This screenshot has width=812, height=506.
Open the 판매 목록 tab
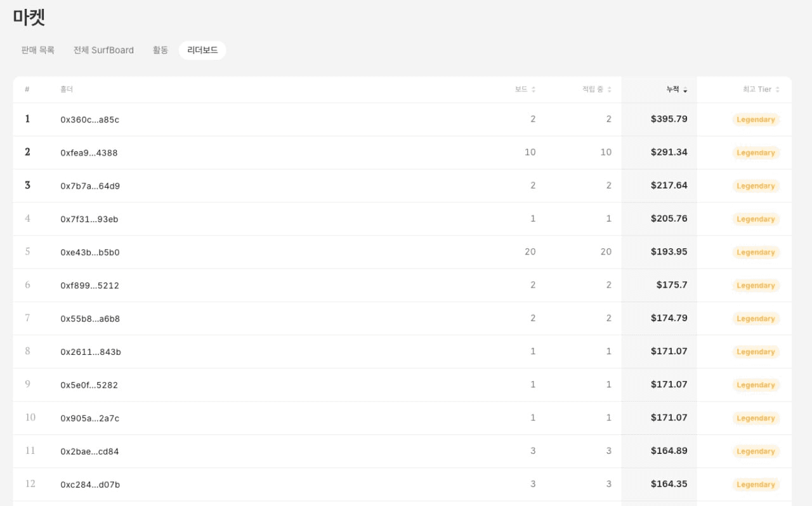38,50
